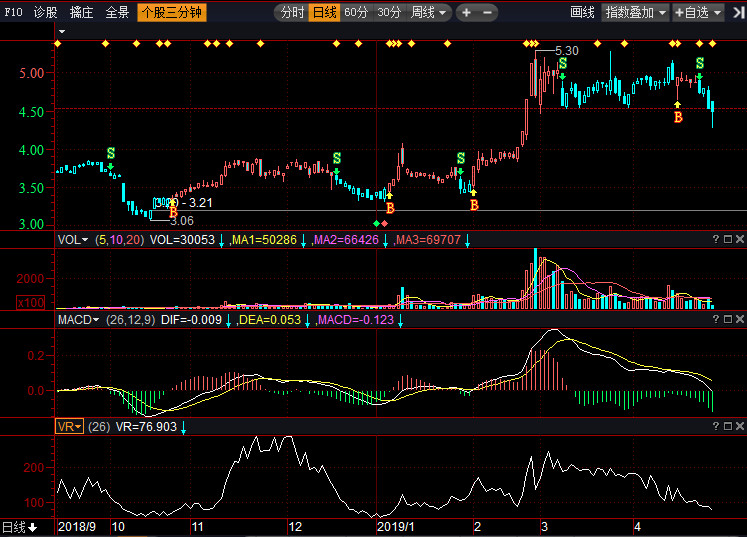The width and height of the screenshot is (747, 537).
Task: Zoom out chart with minus button
Action: point(487,12)
